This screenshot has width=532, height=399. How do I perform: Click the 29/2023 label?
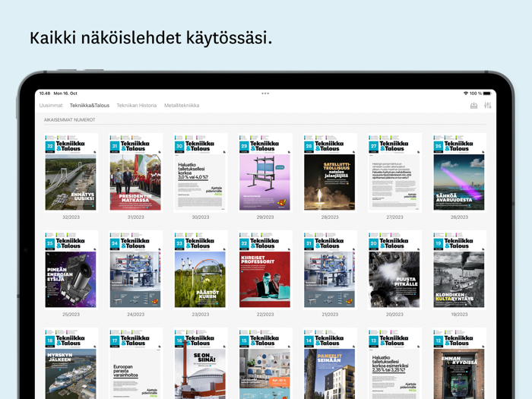(265, 217)
